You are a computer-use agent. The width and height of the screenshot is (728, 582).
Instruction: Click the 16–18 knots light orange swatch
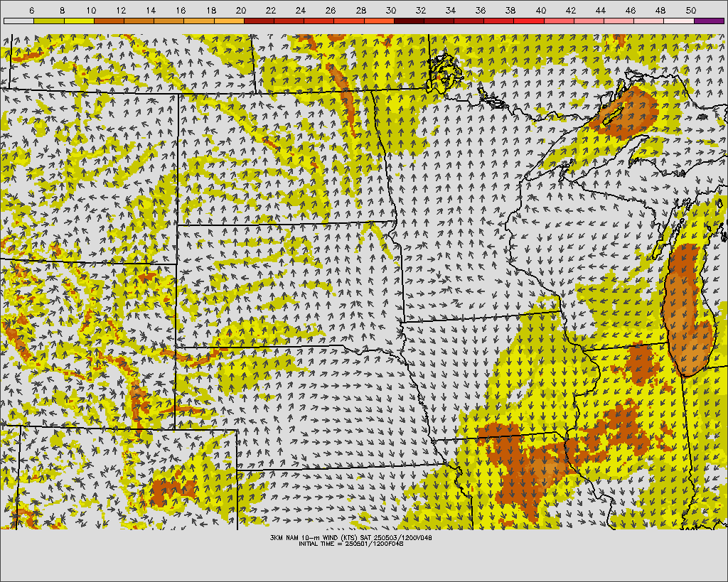tap(199, 21)
